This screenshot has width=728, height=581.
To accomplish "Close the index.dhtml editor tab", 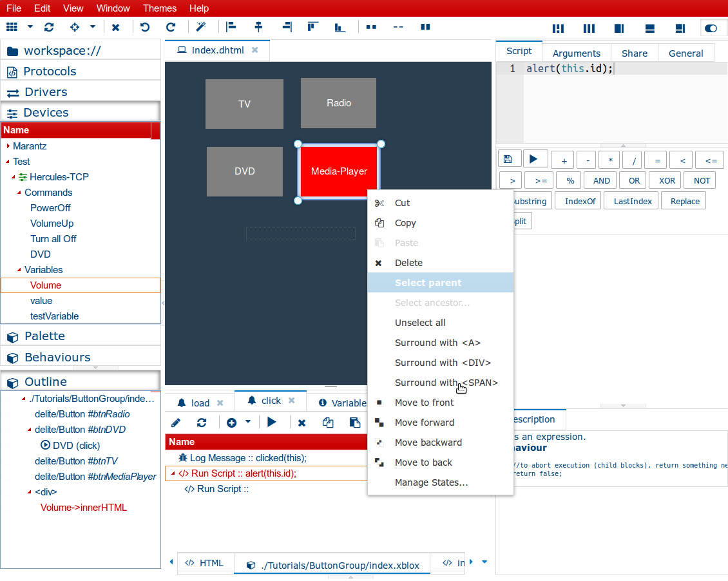I will [254, 50].
